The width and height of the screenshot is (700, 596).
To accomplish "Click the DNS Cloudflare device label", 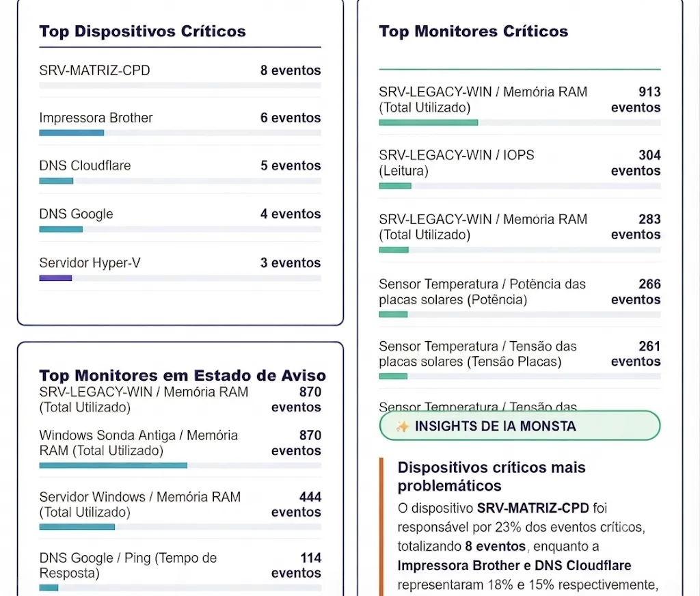I will point(85,165).
